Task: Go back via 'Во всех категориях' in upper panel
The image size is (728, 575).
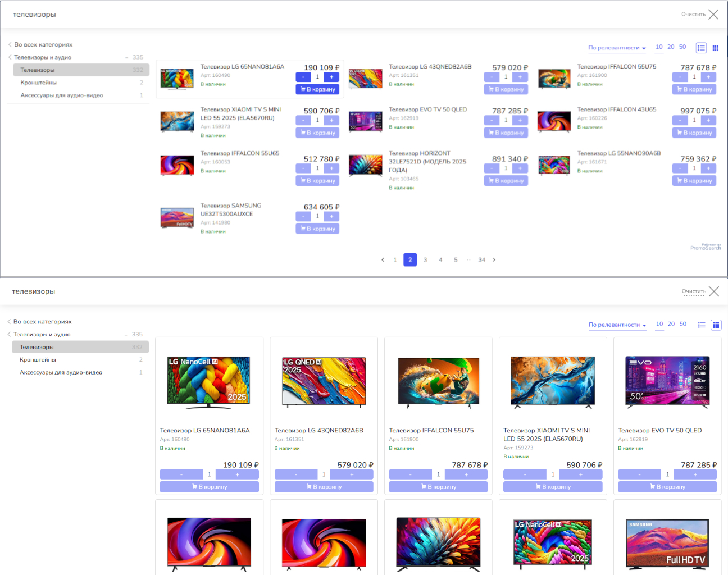Action: click(43, 45)
